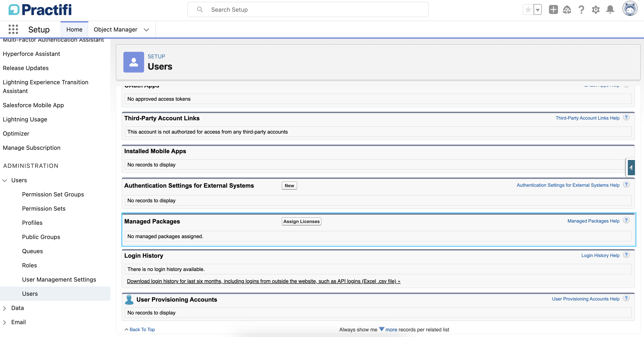The image size is (644, 337).
Task: Open User Provisioning Accounts Help link
Action: pyautogui.click(x=585, y=299)
